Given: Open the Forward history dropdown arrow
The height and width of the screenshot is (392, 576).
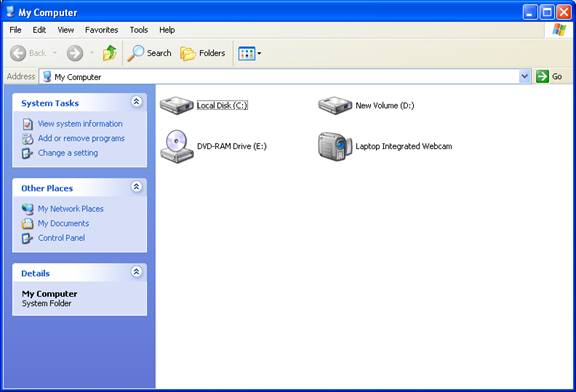Looking at the screenshot, I should point(92,53).
